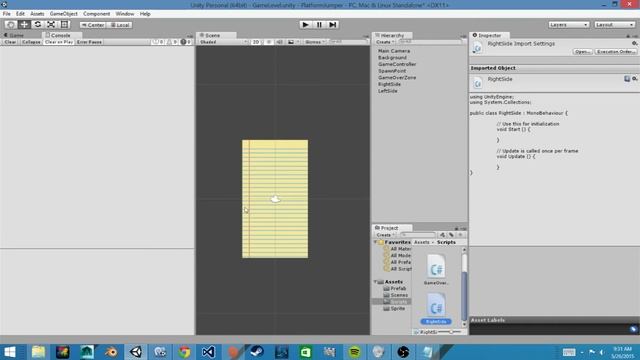Open scene effects image dropdown
This screenshot has width=640, height=360.
[293, 42]
